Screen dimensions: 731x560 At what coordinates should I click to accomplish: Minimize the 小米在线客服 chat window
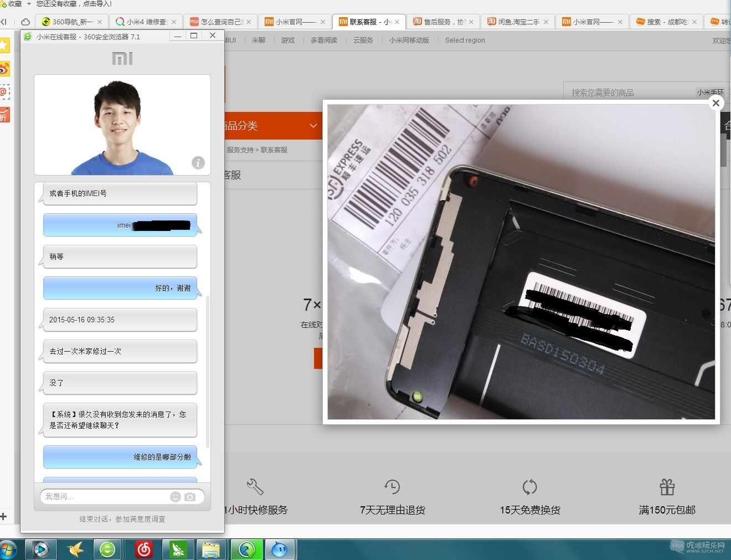click(178, 35)
